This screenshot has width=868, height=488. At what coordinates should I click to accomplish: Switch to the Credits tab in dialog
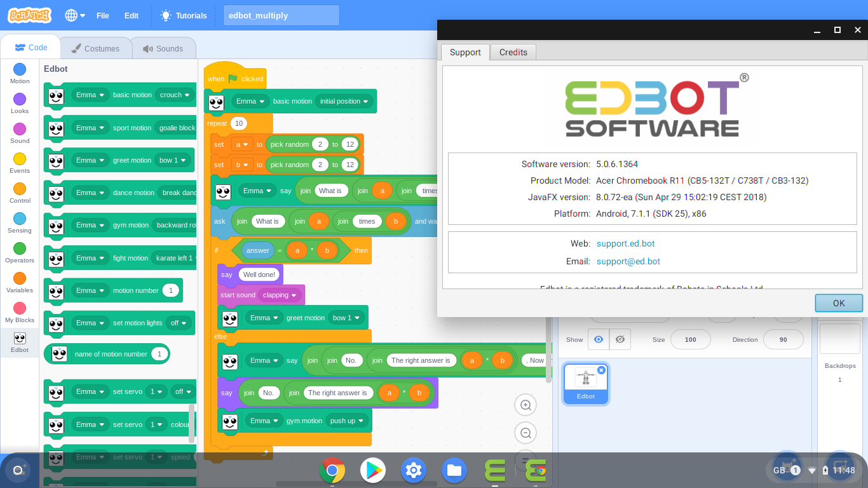(x=513, y=52)
